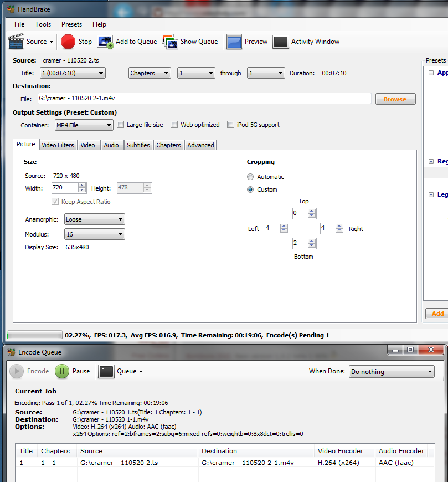Click the Width input field
The width and height of the screenshot is (448, 482).
coord(65,188)
